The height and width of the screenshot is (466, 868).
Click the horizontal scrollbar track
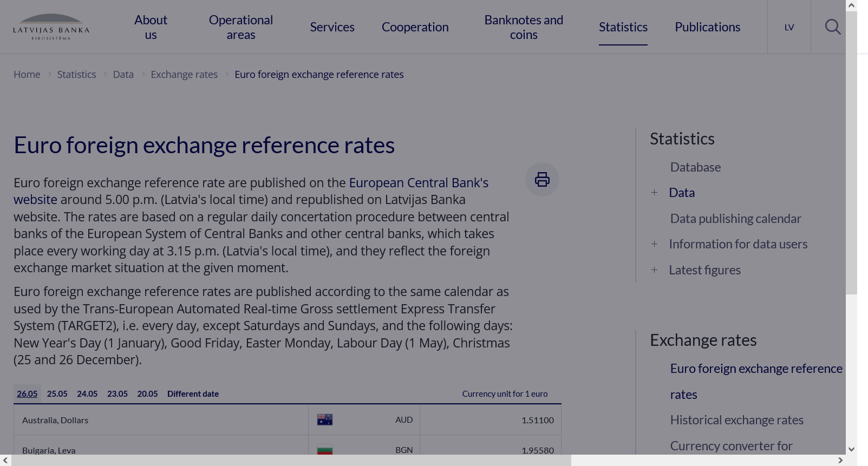[x=704, y=461]
